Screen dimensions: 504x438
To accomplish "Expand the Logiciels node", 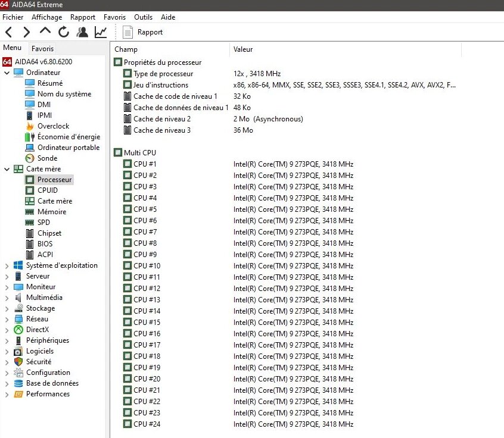I will pyautogui.click(x=7, y=351).
